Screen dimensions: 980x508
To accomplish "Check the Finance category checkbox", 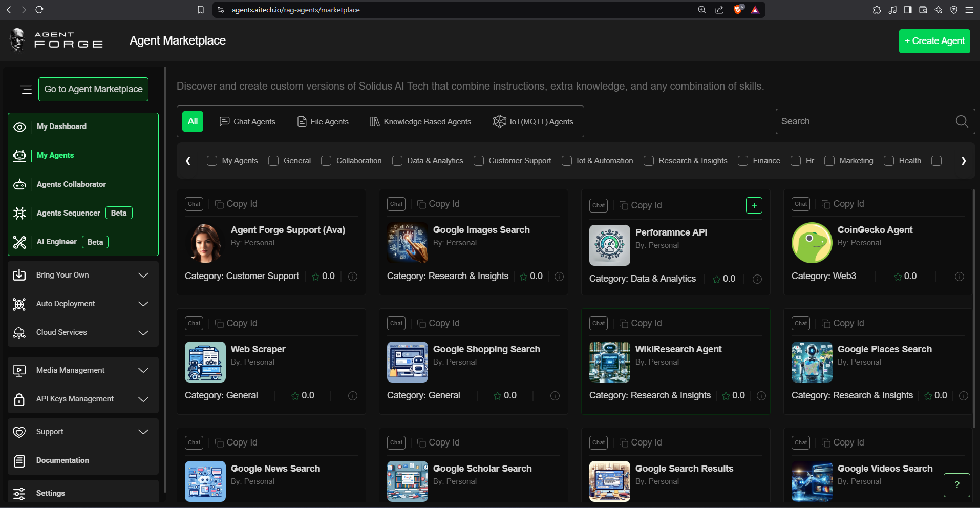I will click(x=743, y=161).
